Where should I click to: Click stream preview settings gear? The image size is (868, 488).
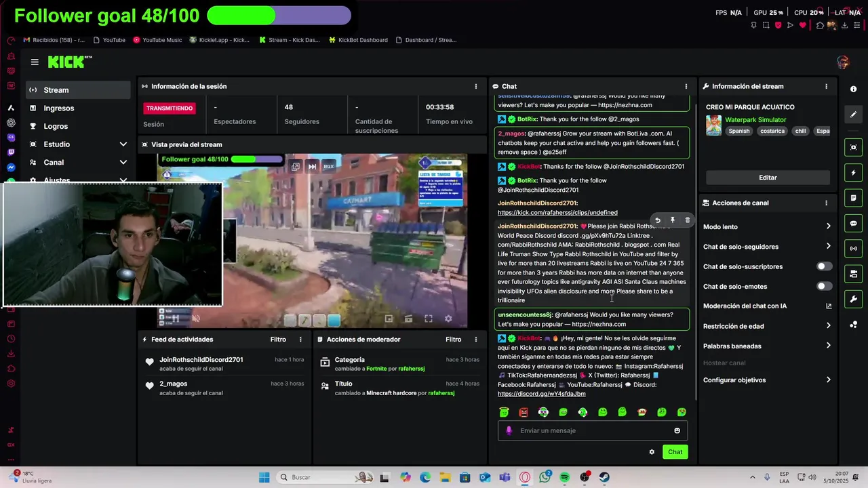[x=448, y=319]
